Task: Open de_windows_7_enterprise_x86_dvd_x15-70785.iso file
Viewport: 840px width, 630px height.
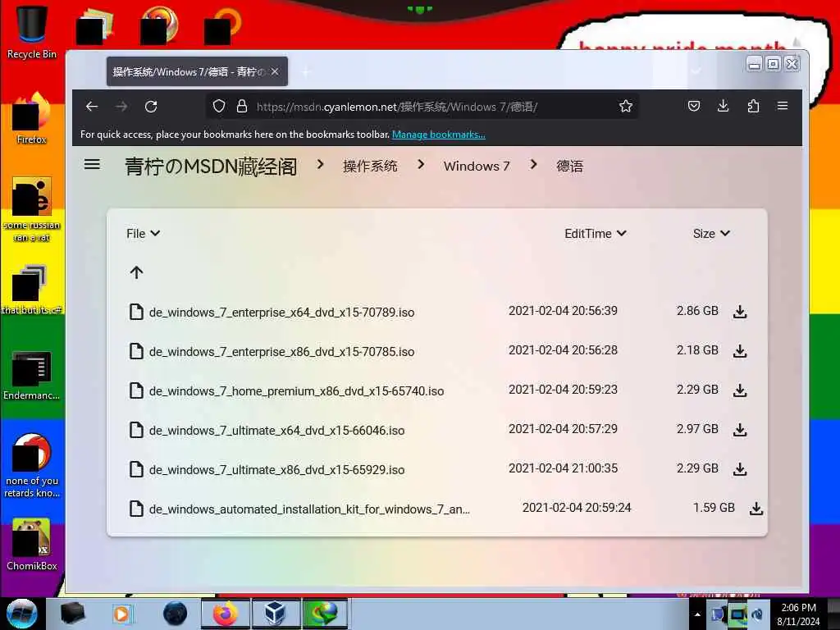Action: pyautogui.click(x=282, y=351)
